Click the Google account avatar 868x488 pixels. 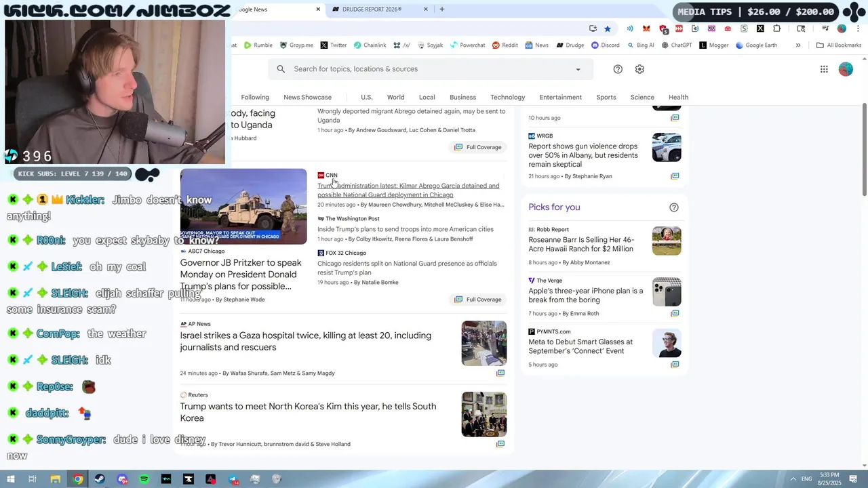(x=846, y=69)
